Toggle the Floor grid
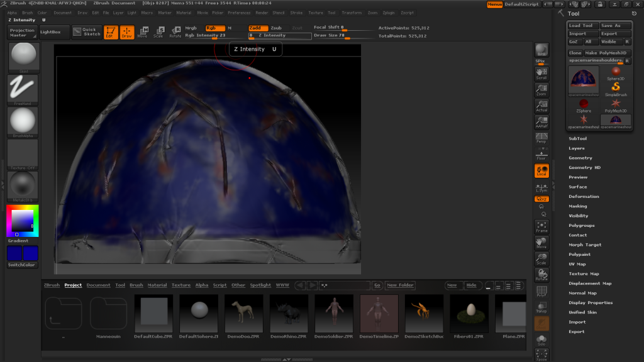The height and width of the screenshot is (362, 644). pyautogui.click(x=541, y=154)
